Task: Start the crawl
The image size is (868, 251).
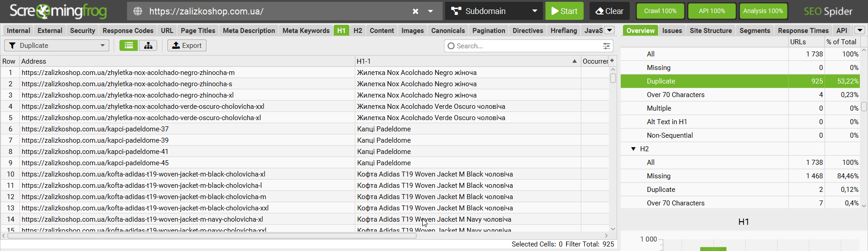Action: click(564, 11)
